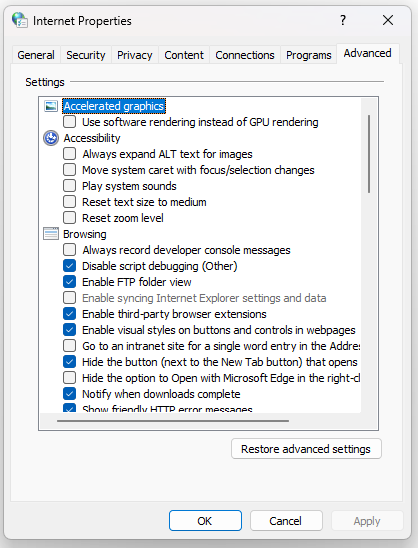Check Reset text size to medium

(70, 202)
